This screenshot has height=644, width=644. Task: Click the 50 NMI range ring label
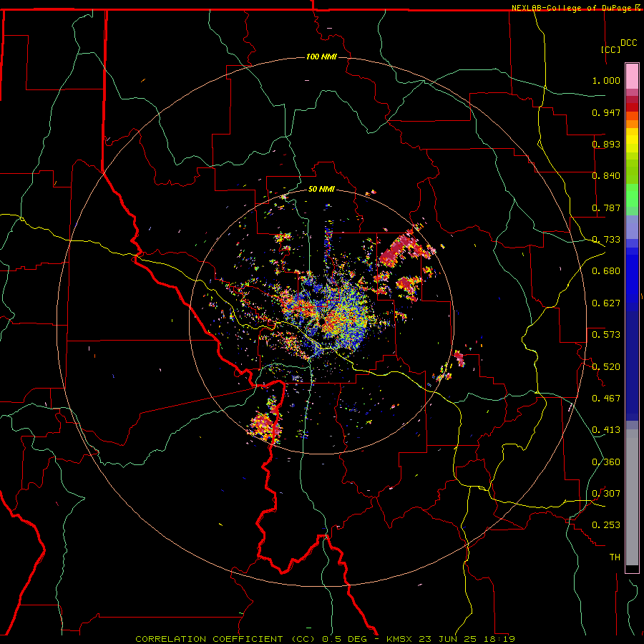(321, 189)
